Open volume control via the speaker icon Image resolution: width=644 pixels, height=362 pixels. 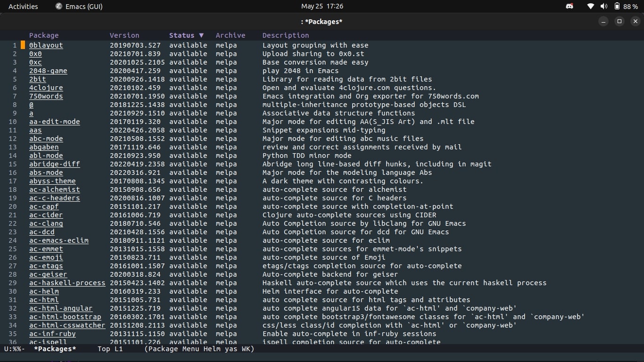pyautogui.click(x=603, y=7)
